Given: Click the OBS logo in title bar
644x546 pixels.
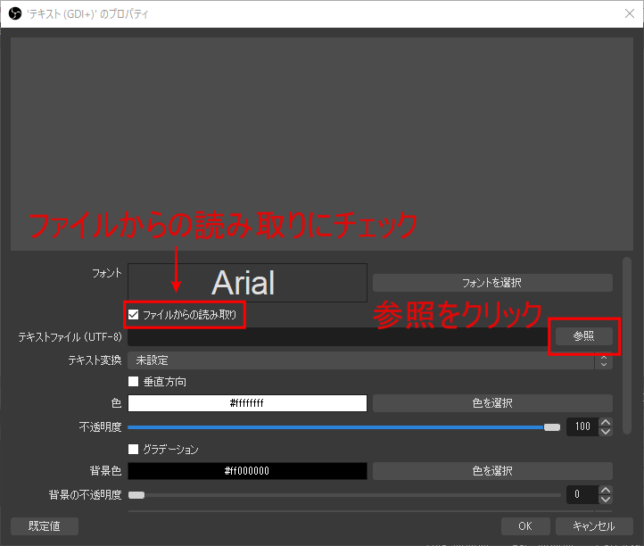Looking at the screenshot, I should (15, 14).
